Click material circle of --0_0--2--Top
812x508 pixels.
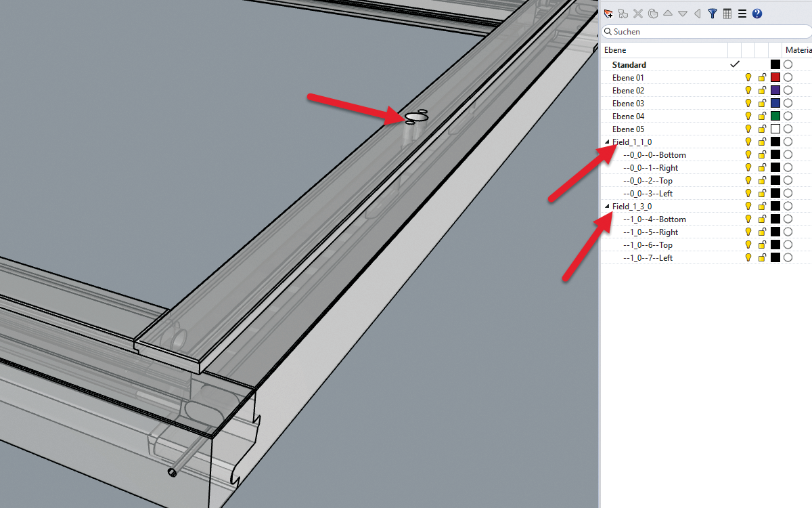click(788, 181)
